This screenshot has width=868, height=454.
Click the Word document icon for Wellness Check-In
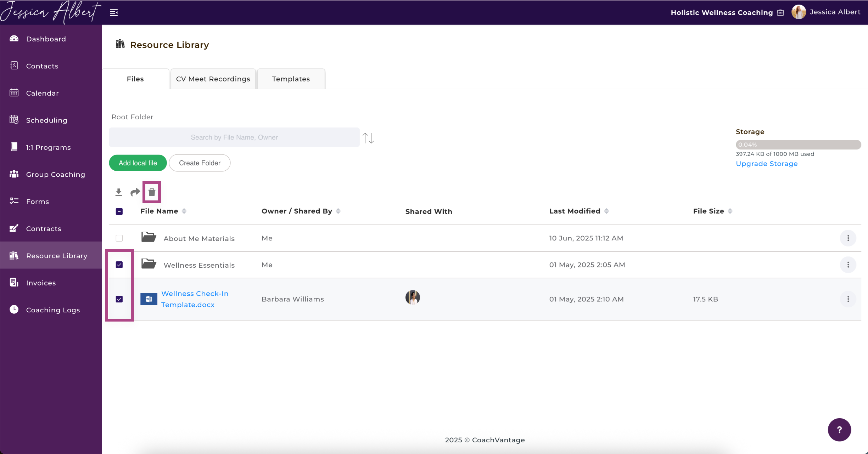pos(149,299)
